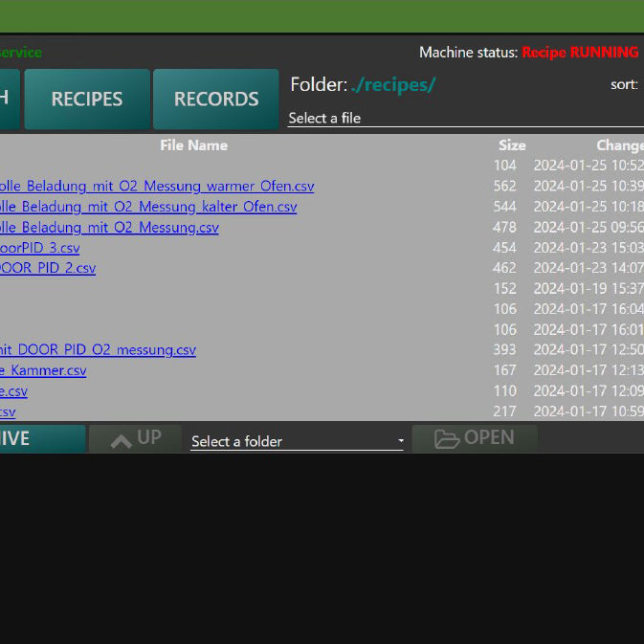Click the 'Recipe RUNNING' machine status text
644x644 pixels.
(x=580, y=53)
